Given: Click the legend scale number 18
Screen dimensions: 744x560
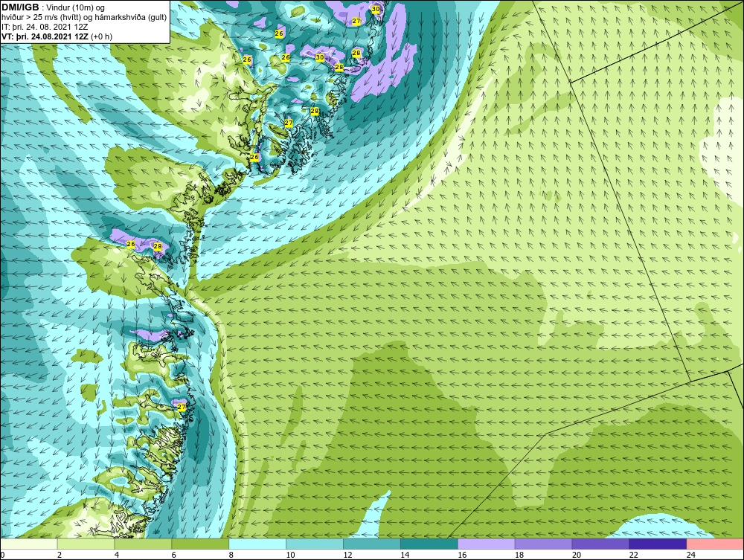Looking at the screenshot, I should 519,555.
